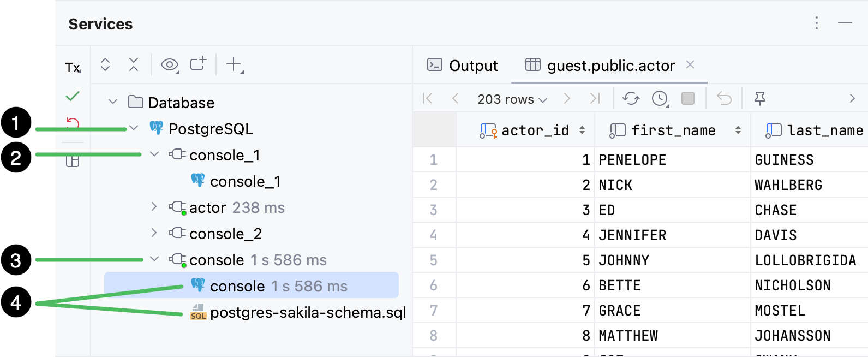Viewport: 868px width, 357px height.
Task: Open in new tab icon
Action: [x=198, y=64]
